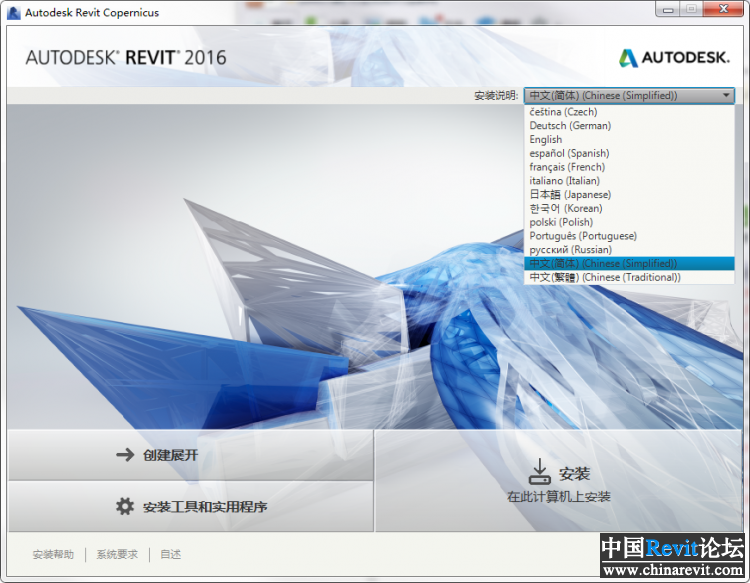
Task: Click the 安装说明 label
Action: tap(496, 96)
